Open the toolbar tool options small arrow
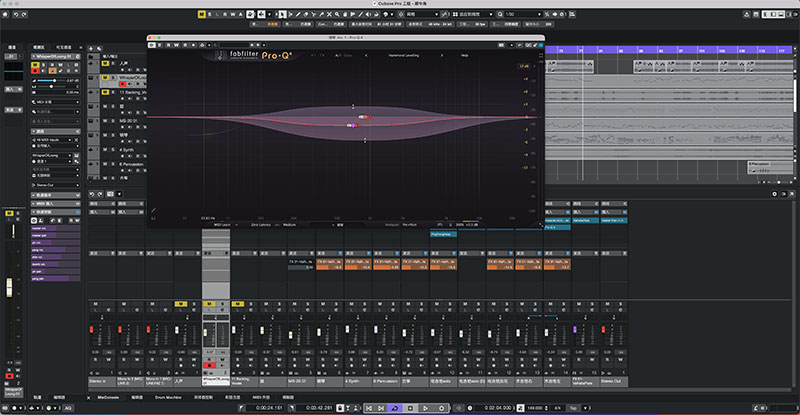The image size is (800, 415). (269, 14)
